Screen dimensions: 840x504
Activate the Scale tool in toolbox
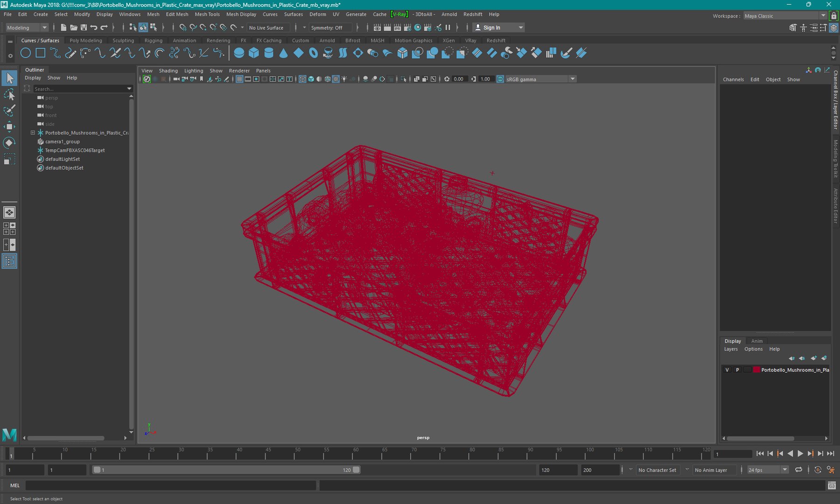coord(9,159)
